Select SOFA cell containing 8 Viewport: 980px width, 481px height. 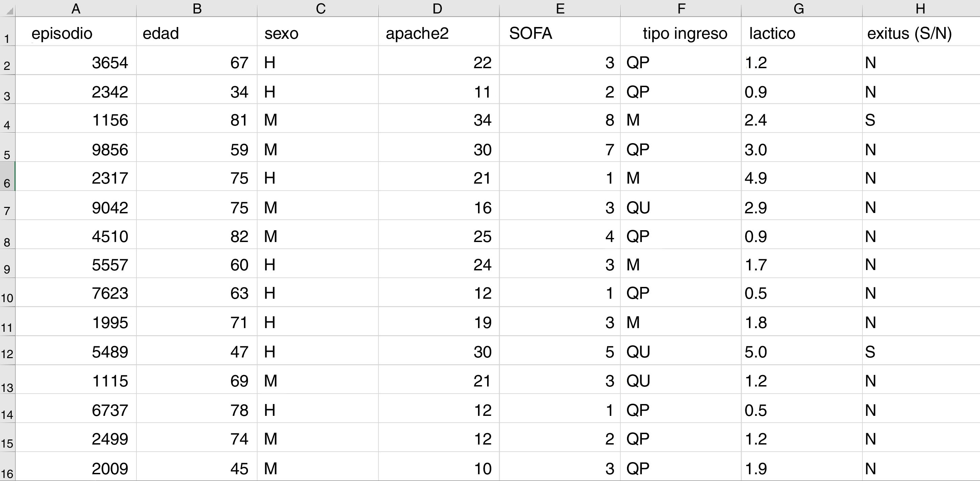click(x=560, y=120)
